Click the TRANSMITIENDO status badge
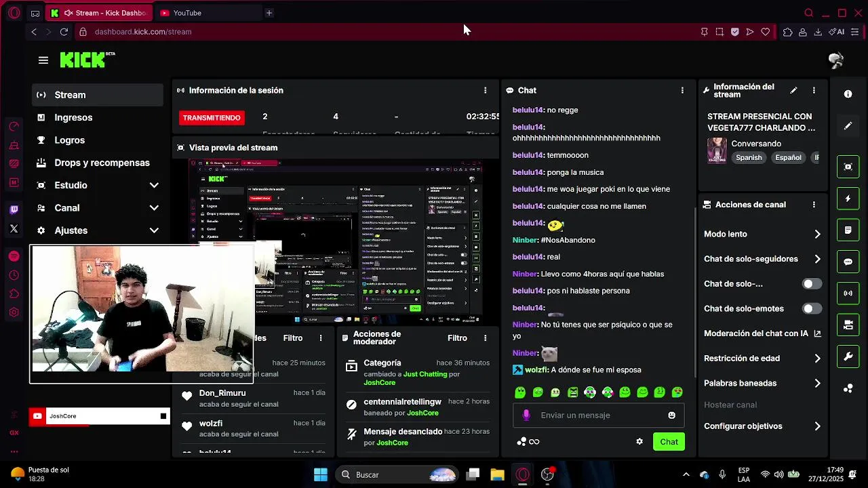This screenshot has height=488, width=868. point(212,118)
